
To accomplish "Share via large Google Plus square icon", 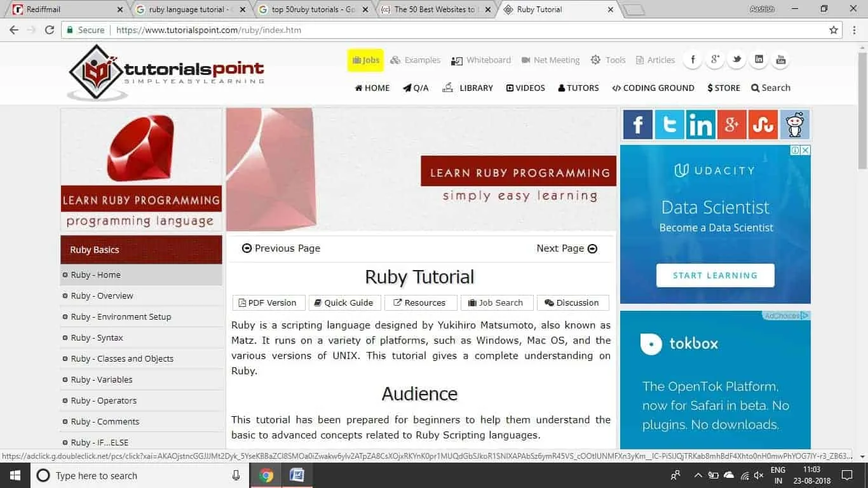I will coord(731,125).
